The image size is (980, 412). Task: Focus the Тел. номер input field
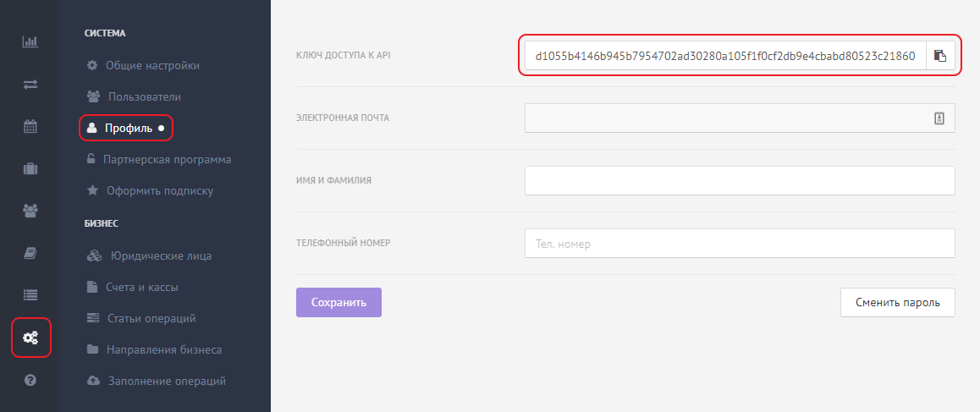point(740,243)
